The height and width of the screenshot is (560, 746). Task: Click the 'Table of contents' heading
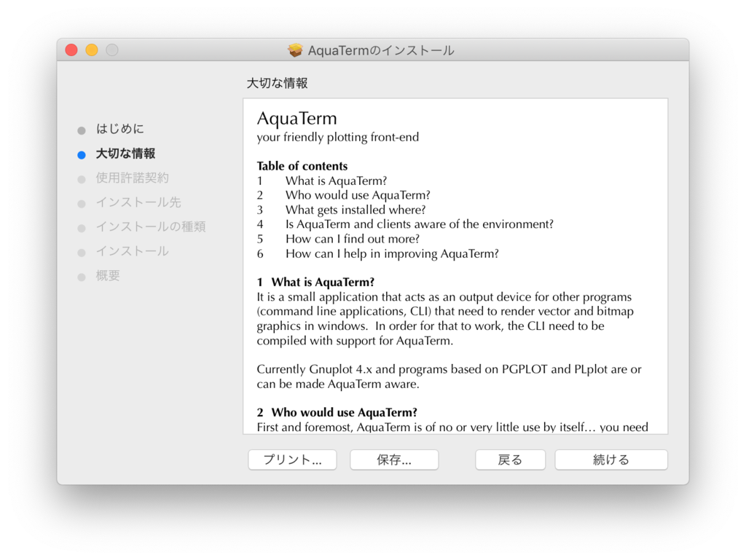[302, 166]
